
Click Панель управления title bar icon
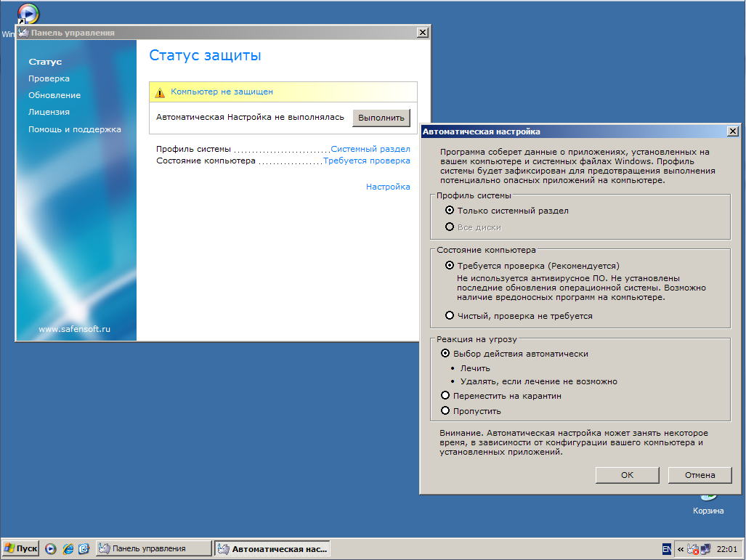(23, 33)
